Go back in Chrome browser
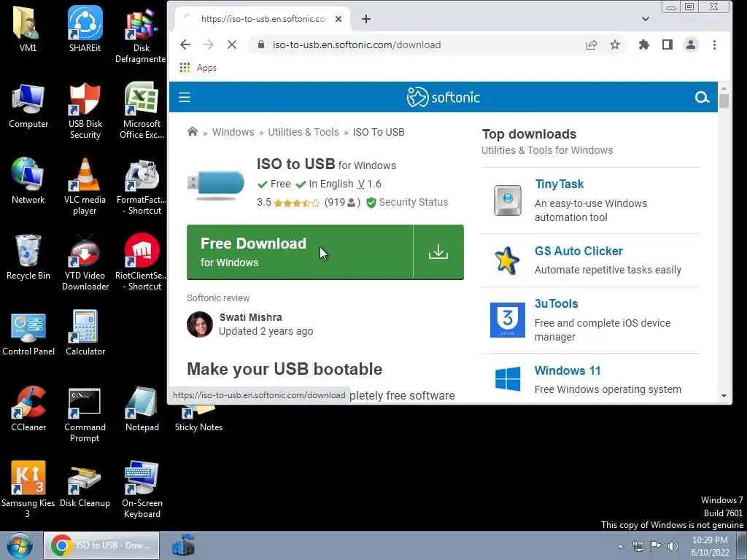Image resolution: width=747 pixels, height=560 pixels. (185, 44)
